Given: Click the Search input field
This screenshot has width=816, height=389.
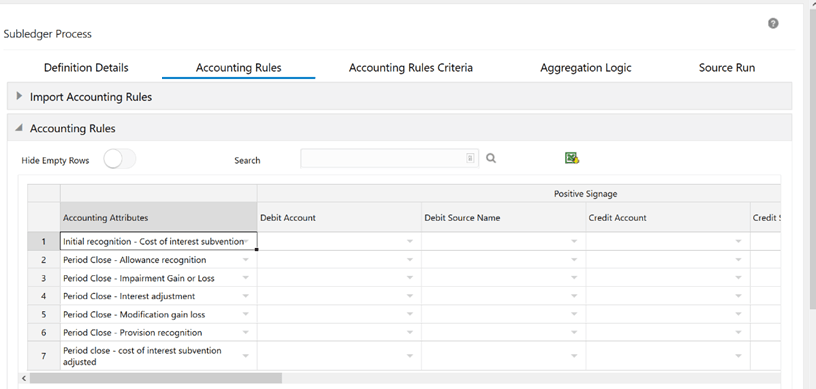Looking at the screenshot, I should pos(389,158).
